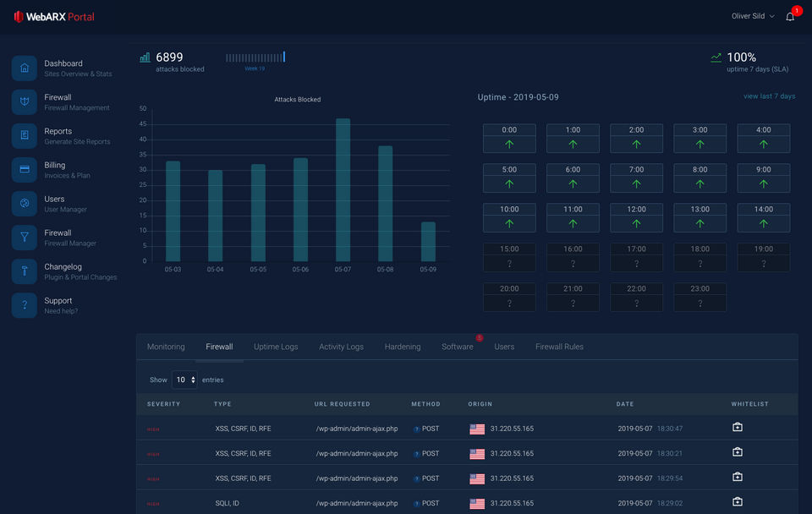Switch to the Activity Logs tab
This screenshot has height=514, width=812.
341,347
